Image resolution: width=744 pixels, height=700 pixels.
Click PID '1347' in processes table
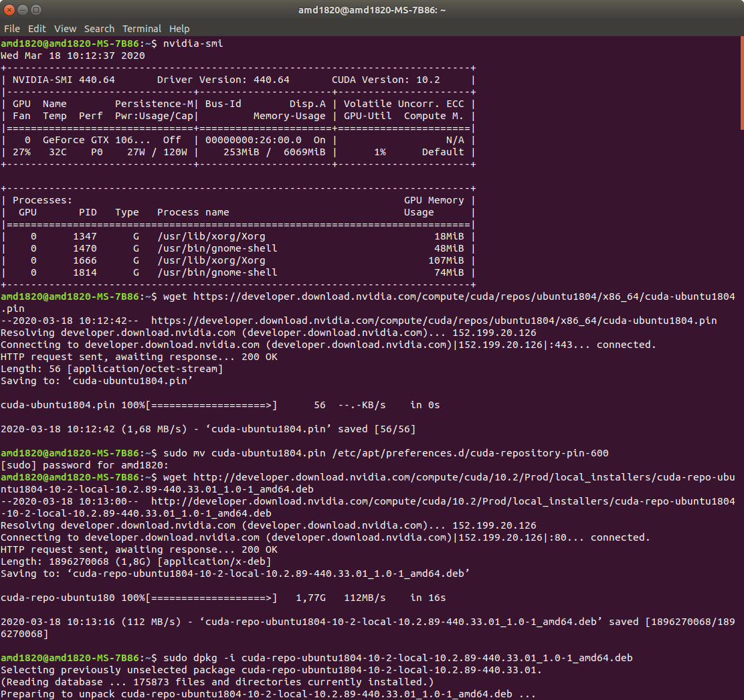coord(85,236)
